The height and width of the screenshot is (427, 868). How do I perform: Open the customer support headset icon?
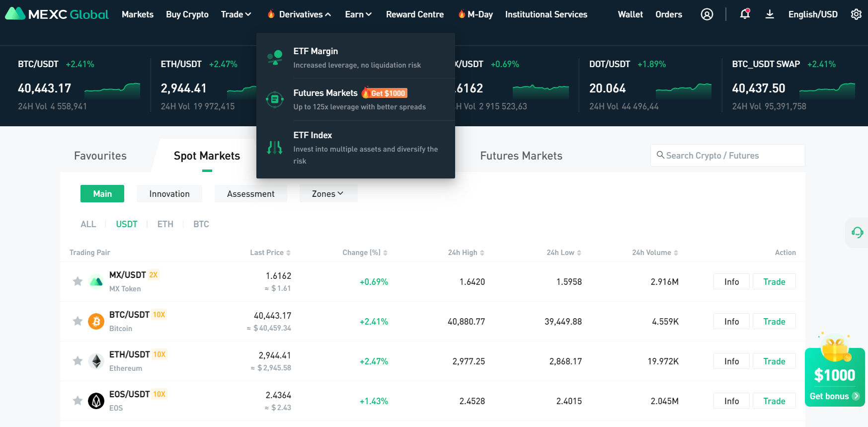coord(857,232)
